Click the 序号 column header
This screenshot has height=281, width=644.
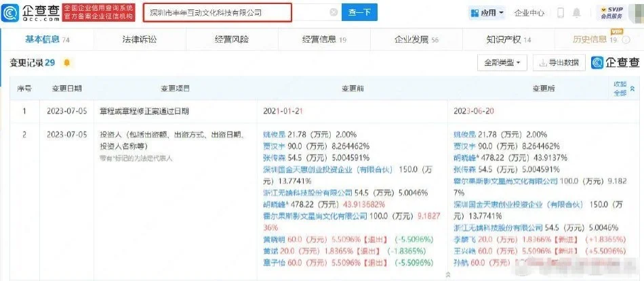[24, 88]
